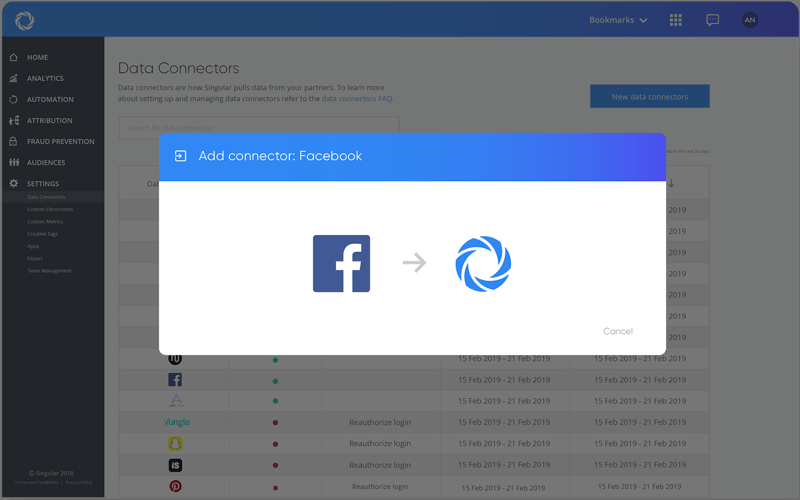The width and height of the screenshot is (800, 500).
Task: Select the round black connector icon above Facebook row
Action: (x=175, y=360)
